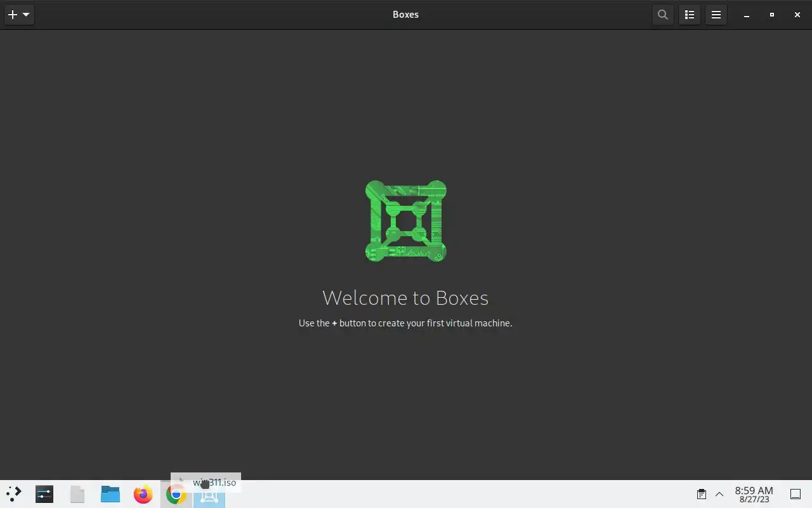Image resolution: width=812 pixels, height=508 pixels.
Task: Click the blank document icon in taskbar
Action: 77,494
